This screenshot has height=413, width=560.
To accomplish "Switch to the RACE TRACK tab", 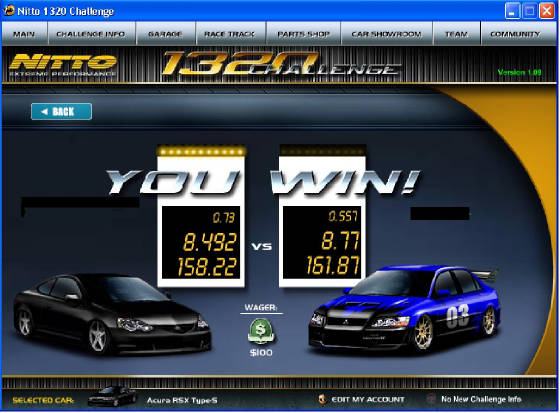I will tap(230, 34).
